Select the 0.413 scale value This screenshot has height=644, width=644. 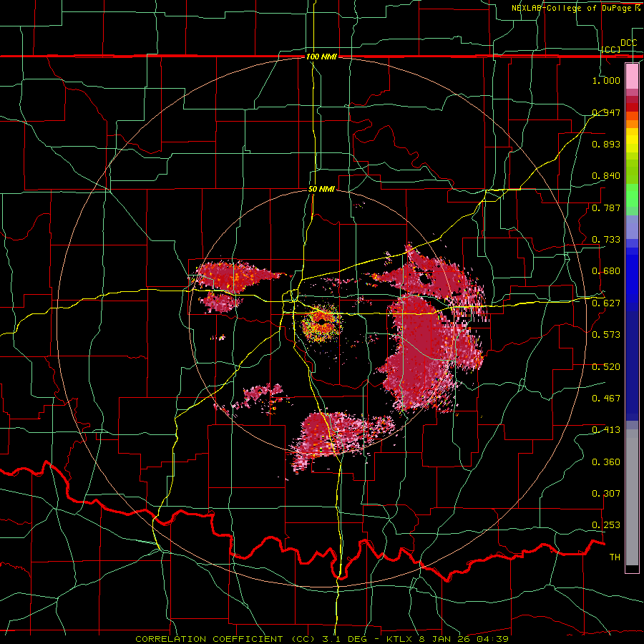606,430
